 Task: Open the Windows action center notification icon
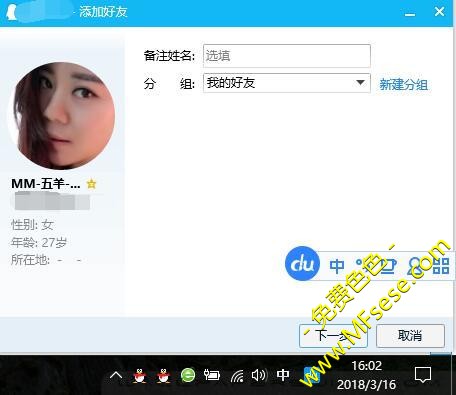[x=423, y=375]
